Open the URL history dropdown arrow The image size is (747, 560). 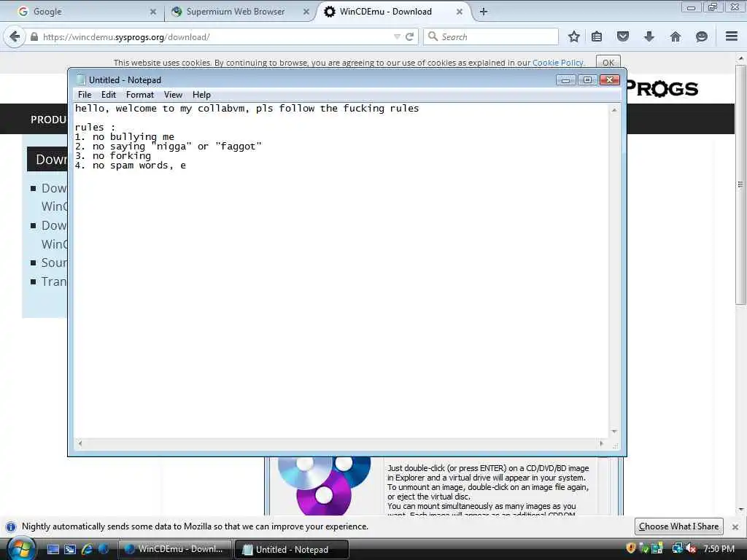(397, 36)
